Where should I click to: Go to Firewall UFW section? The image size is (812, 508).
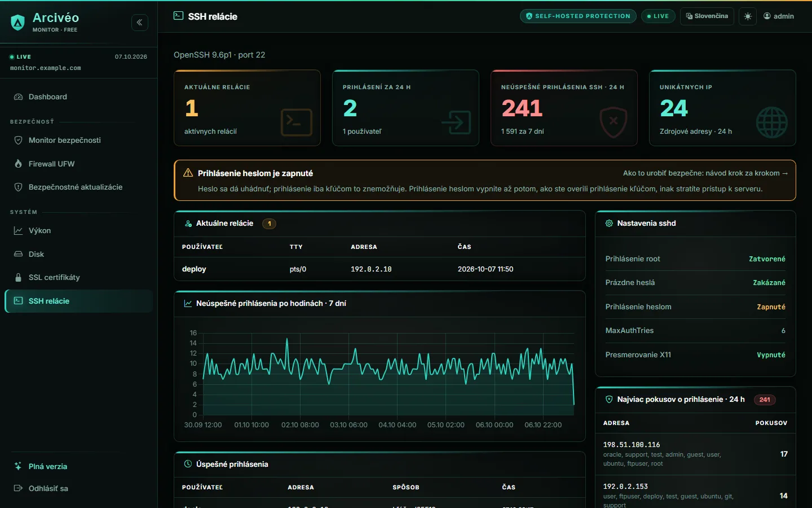(x=78, y=164)
